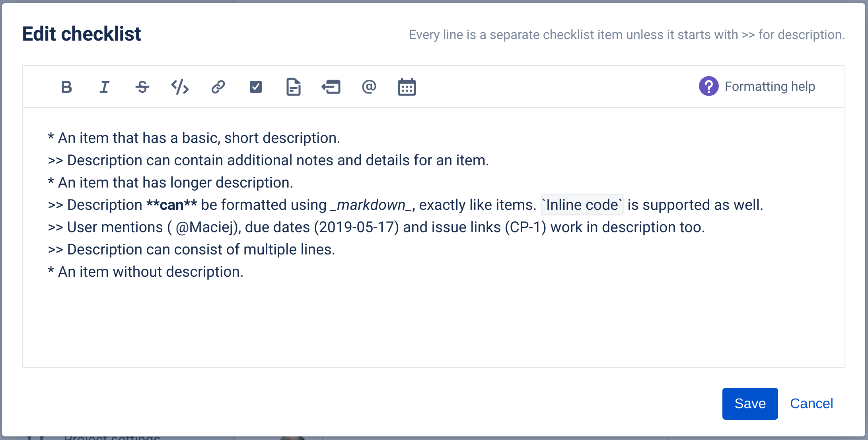The height and width of the screenshot is (440, 868).
Task: Click the issue link CP-1 text
Action: 526,227
